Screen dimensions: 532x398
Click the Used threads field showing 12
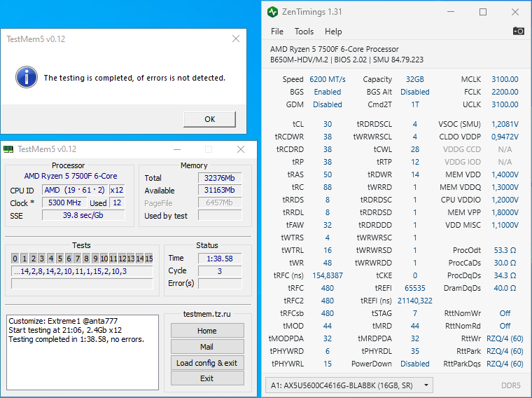(117, 203)
